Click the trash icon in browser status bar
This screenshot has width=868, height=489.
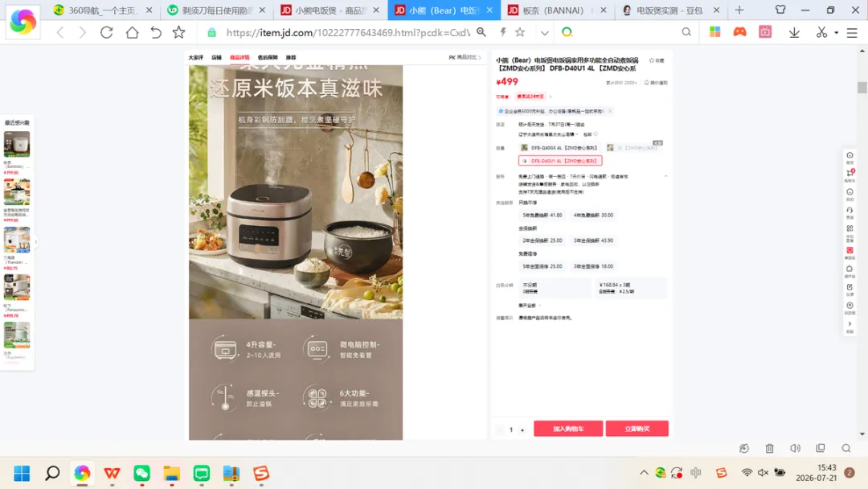click(769, 449)
